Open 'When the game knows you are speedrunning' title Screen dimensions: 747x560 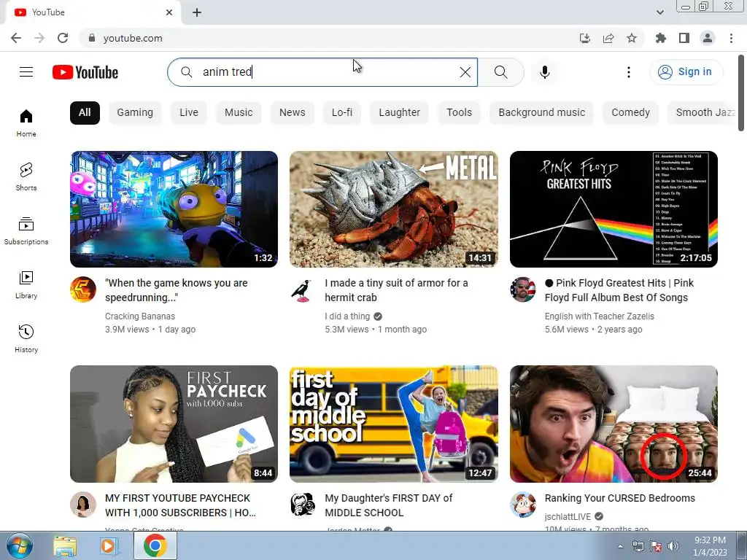(177, 290)
